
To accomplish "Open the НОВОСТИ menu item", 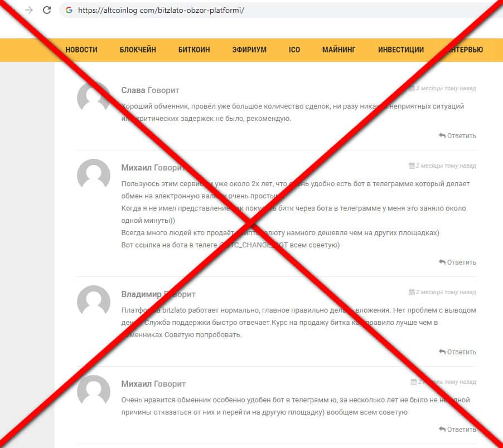I will [x=81, y=50].
